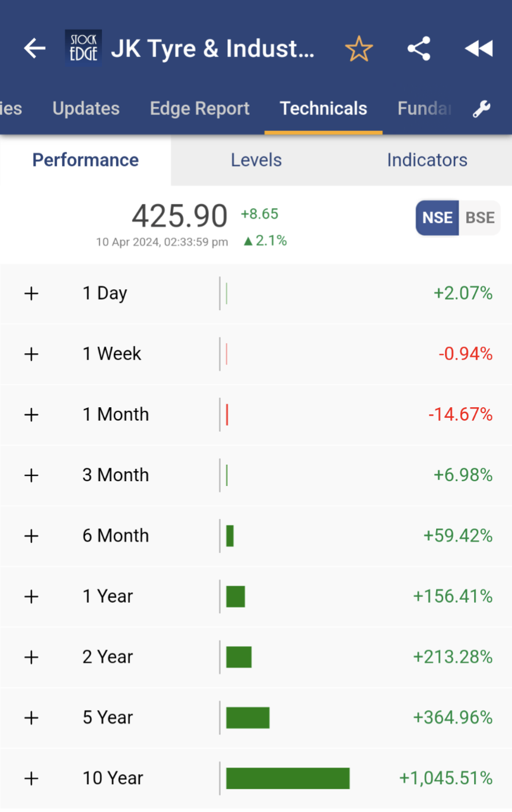Expand the 1 Week performance row
This screenshot has width=512, height=812.
tap(31, 354)
